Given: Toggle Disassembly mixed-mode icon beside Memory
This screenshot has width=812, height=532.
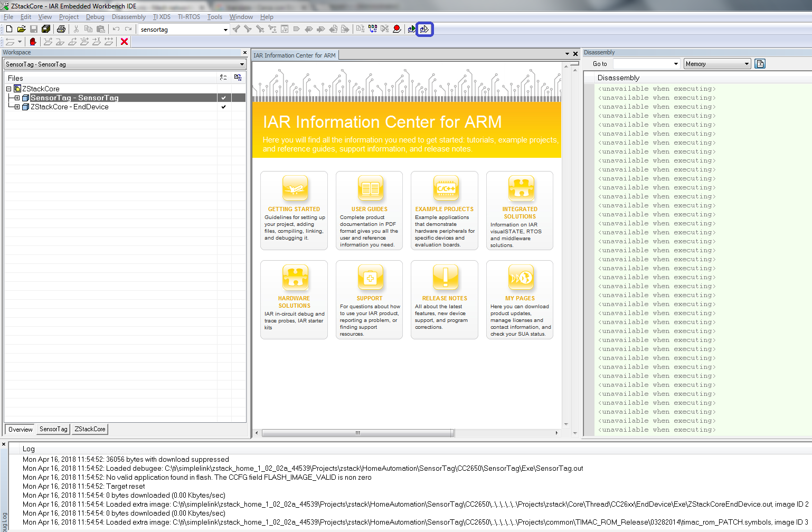Looking at the screenshot, I should coord(760,64).
